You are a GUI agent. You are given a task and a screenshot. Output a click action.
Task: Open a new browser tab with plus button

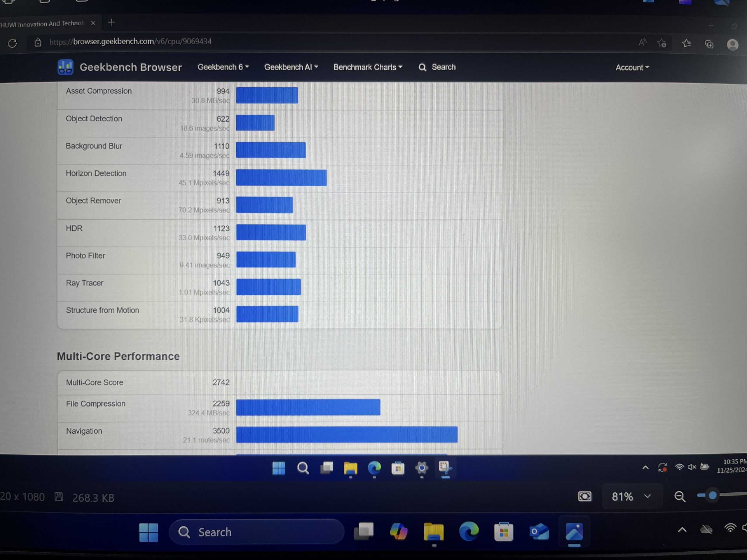[111, 23]
